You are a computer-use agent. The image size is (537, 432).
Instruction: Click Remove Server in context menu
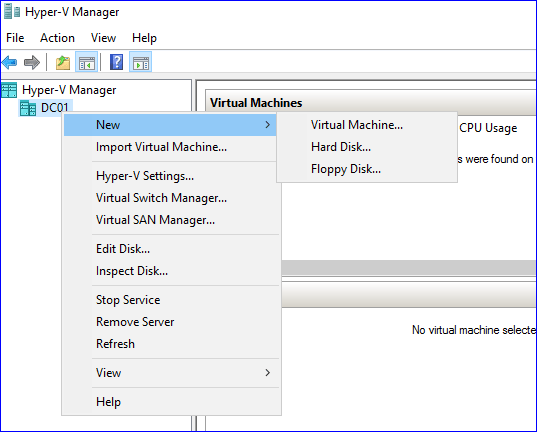click(171, 322)
